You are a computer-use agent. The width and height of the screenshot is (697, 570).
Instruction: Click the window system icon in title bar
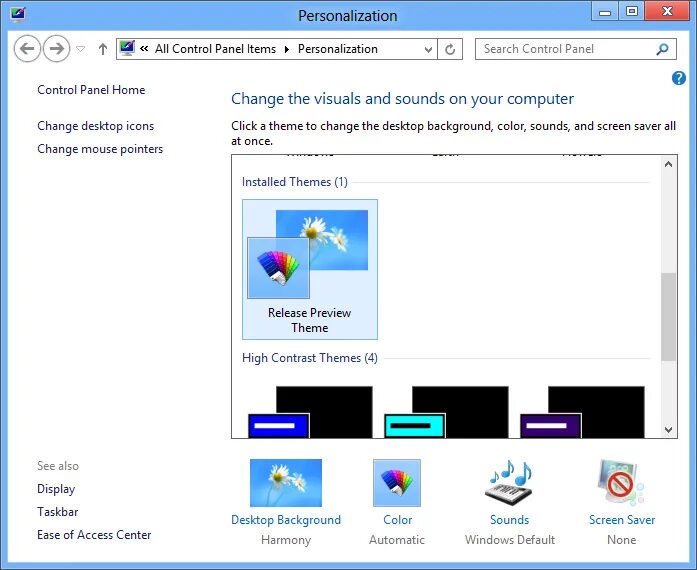coord(18,15)
